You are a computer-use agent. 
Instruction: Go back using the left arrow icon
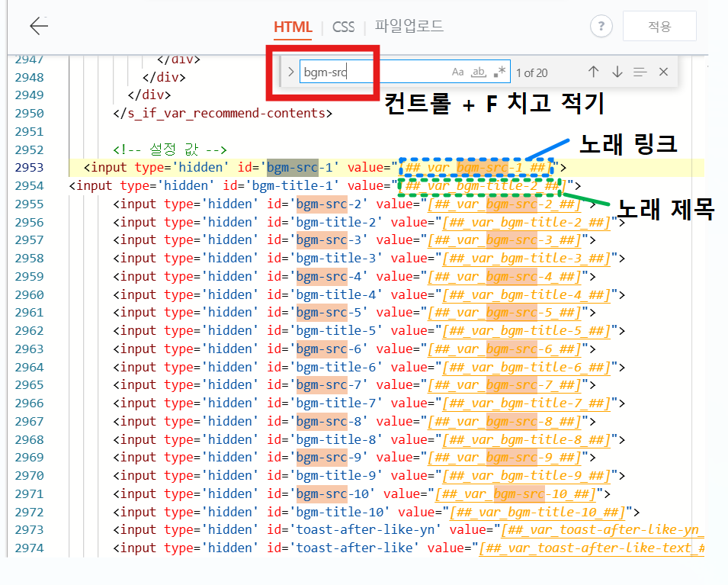click(39, 26)
